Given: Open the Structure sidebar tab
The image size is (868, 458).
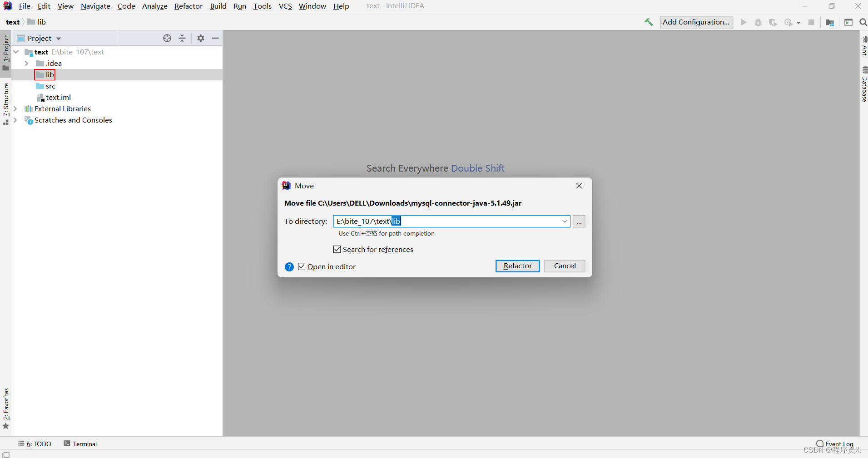Looking at the screenshot, I should coord(6,104).
